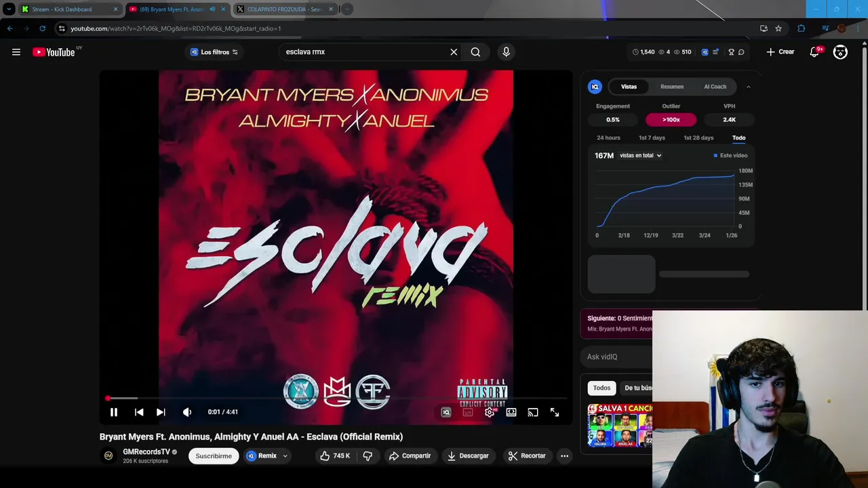Toggle subtitles in the player
868x488 pixels.
pyautogui.click(x=468, y=412)
